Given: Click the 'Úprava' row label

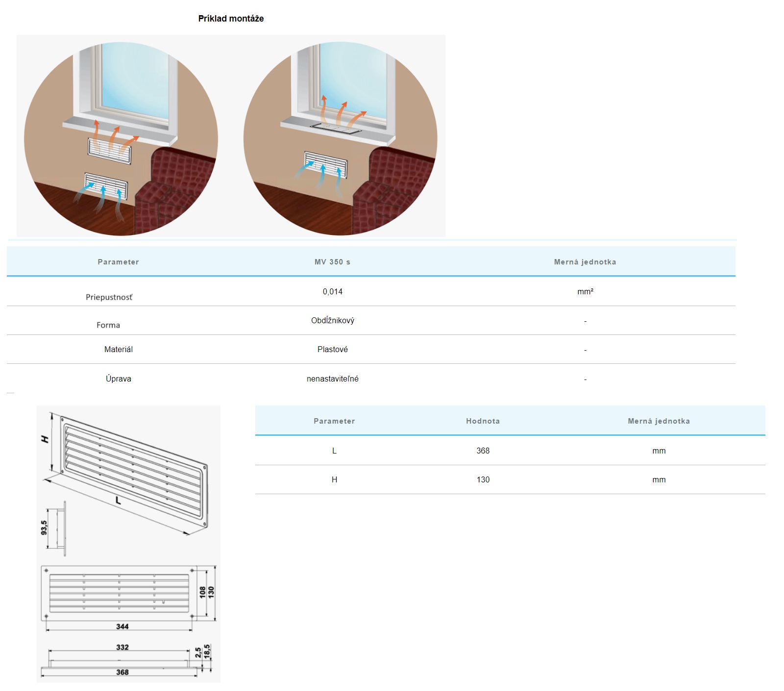Looking at the screenshot, I should (x=118, y=379).
